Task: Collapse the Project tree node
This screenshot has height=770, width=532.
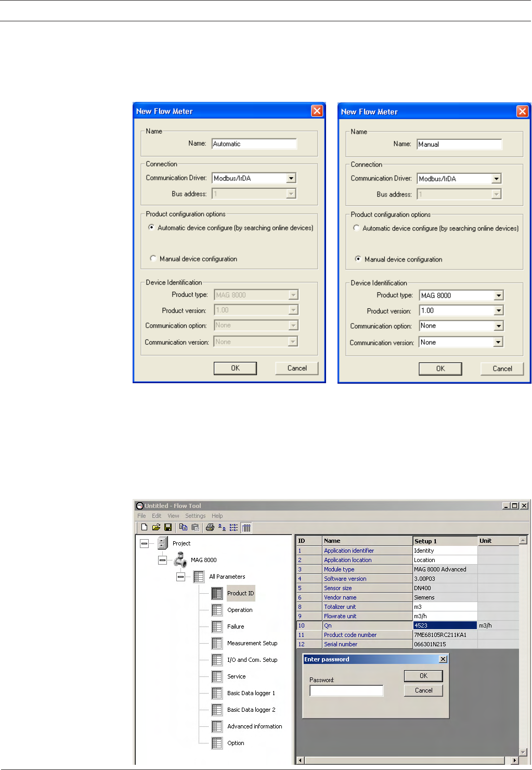Action: 144,543
